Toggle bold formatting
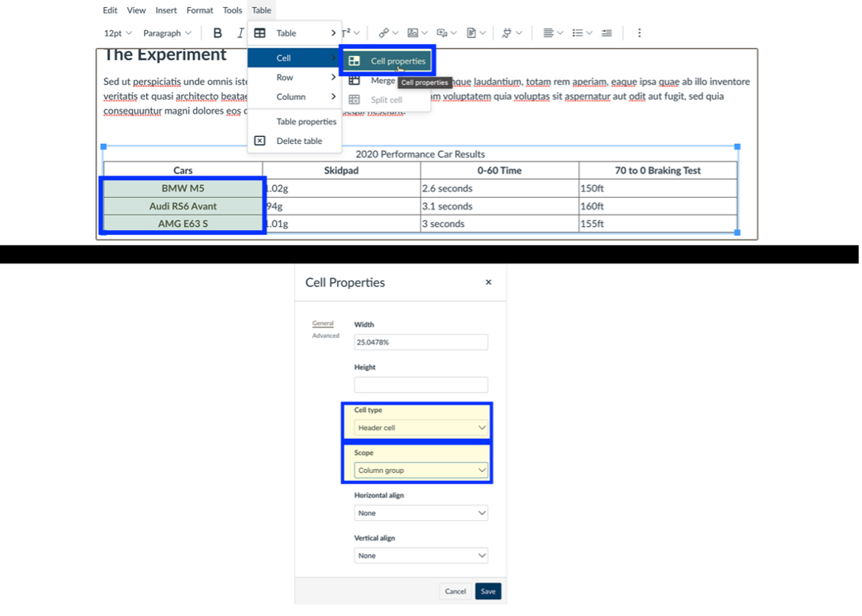 coord(217,33)
